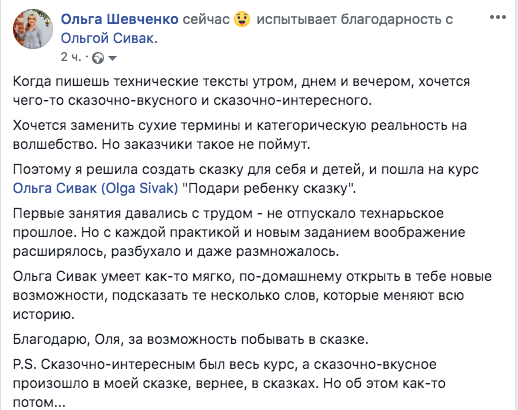Open the three-dots post options menu
Screen dimensions: 518x410
tap(498, 17)
